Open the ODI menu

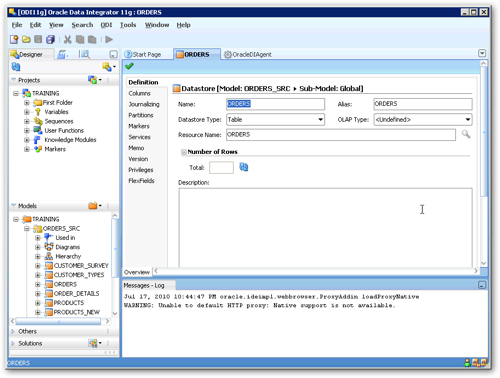tap(106, 25)
